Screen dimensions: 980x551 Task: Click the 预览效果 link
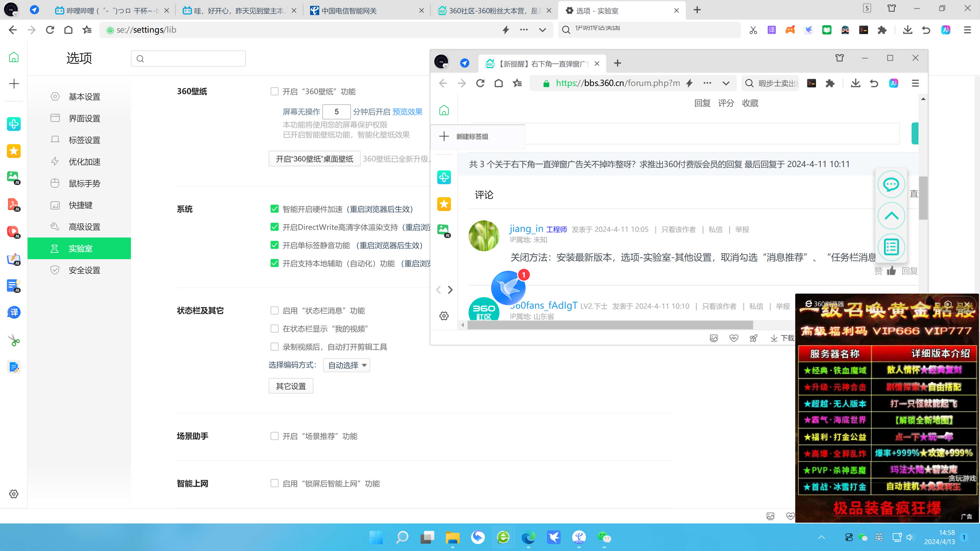pyautogui.click(x=408, y=112)
